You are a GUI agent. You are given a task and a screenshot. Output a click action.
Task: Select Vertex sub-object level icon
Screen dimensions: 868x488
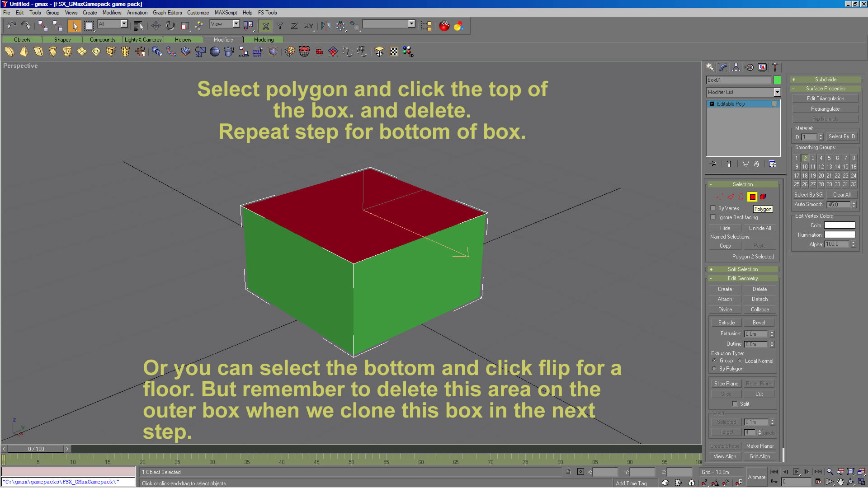click(719, 197)
